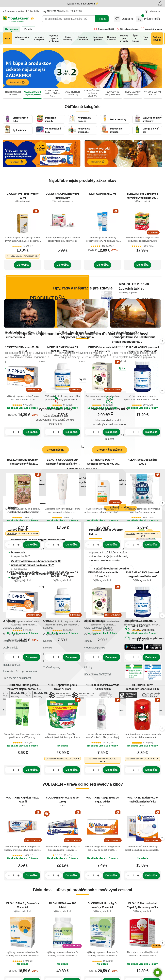Open the Akcie category menu
The image size is (165, 980).
tap(8, 38)
